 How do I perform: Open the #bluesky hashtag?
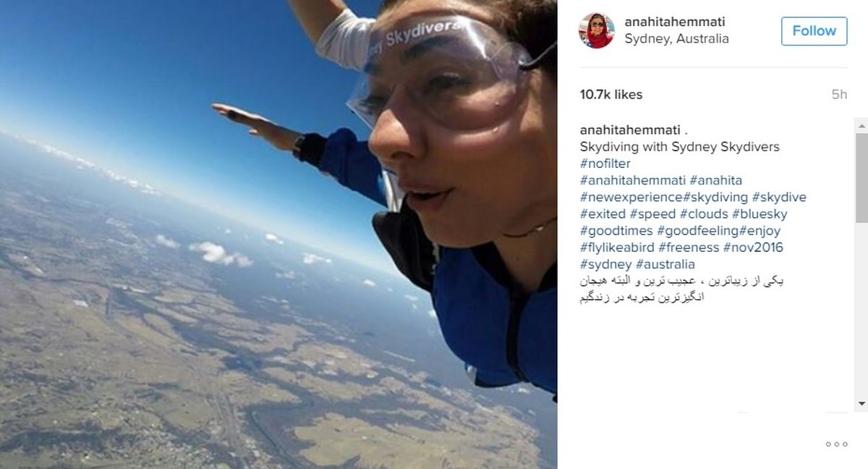(x=759, y=214)
